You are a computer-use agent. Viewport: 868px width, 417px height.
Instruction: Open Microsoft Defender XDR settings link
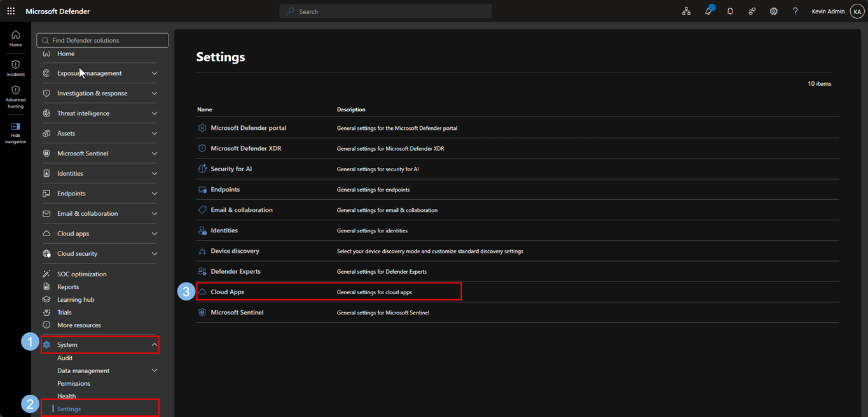[246, 148]
